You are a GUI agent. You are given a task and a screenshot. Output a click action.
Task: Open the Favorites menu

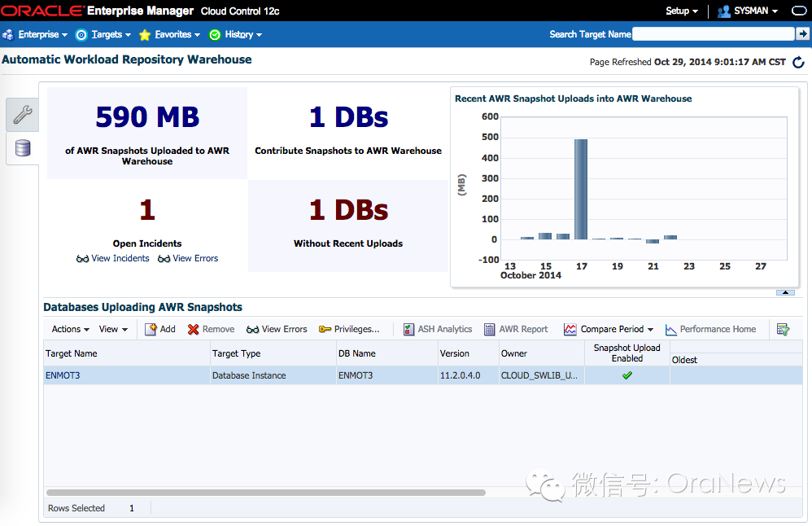tap(177, 35)
